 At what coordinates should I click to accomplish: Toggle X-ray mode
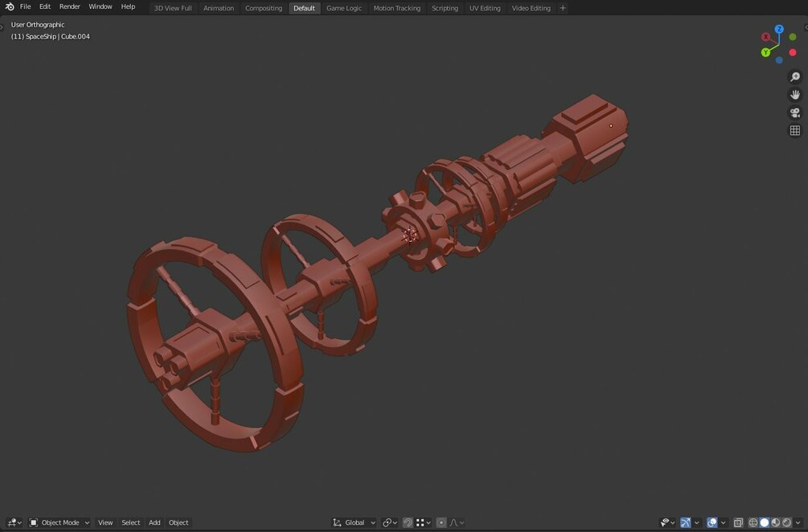pos(738,522)
